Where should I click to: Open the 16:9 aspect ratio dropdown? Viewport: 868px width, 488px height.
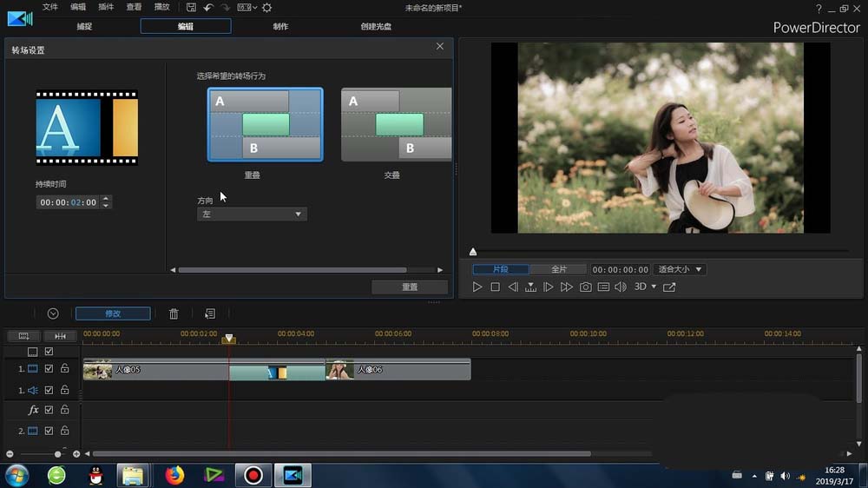(247, 7)
